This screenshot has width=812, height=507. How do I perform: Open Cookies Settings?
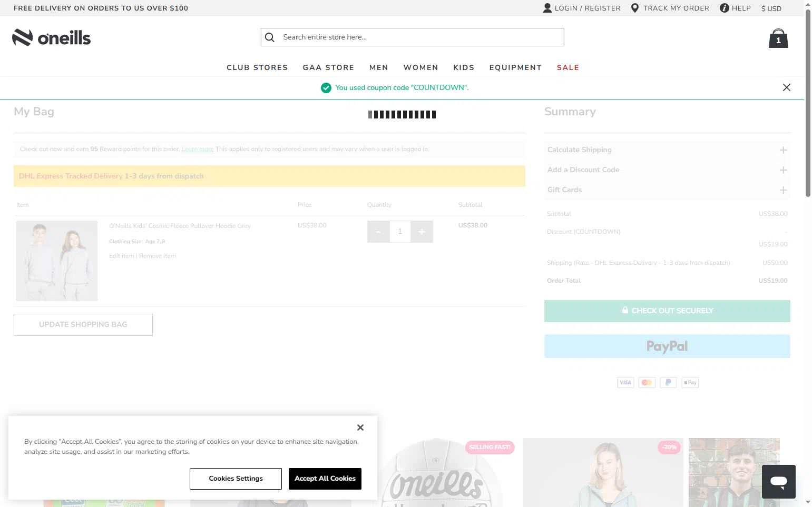pyautogui.click(x=236, y=479)
